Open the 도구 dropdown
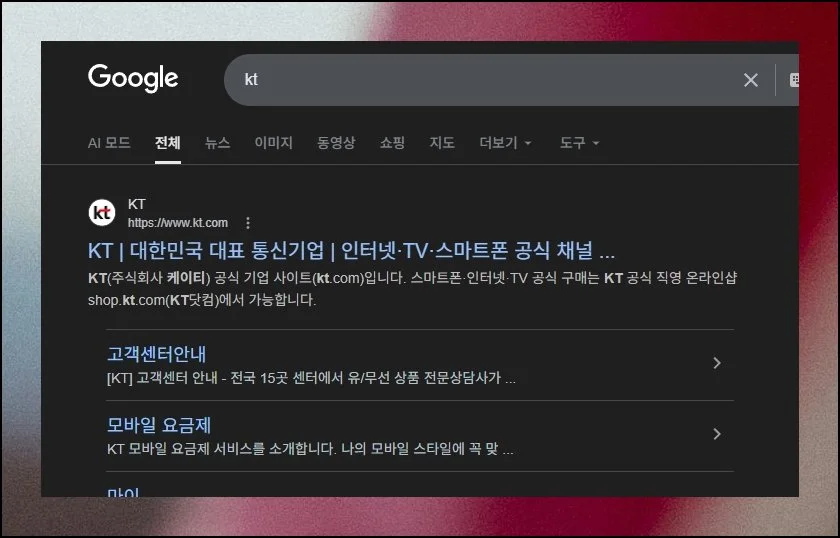This screenshot has height=538, width=840. pyautogui.click(x=579, y=143)
